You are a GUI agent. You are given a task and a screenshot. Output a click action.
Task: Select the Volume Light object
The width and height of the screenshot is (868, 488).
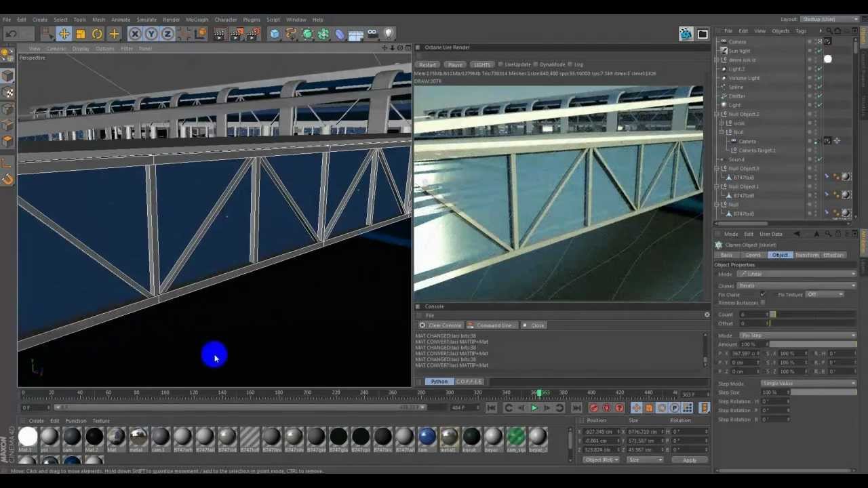[744, 78]
